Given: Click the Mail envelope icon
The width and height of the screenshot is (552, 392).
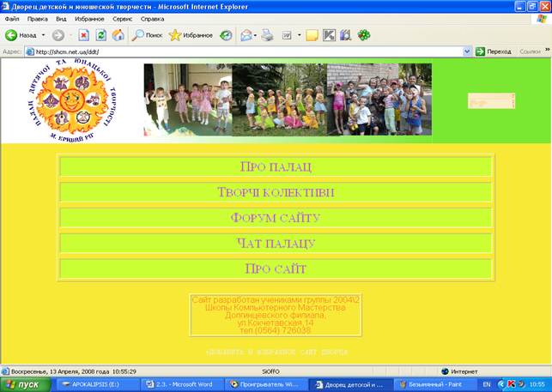Looking at the screenshot, I should pos(246,35).
